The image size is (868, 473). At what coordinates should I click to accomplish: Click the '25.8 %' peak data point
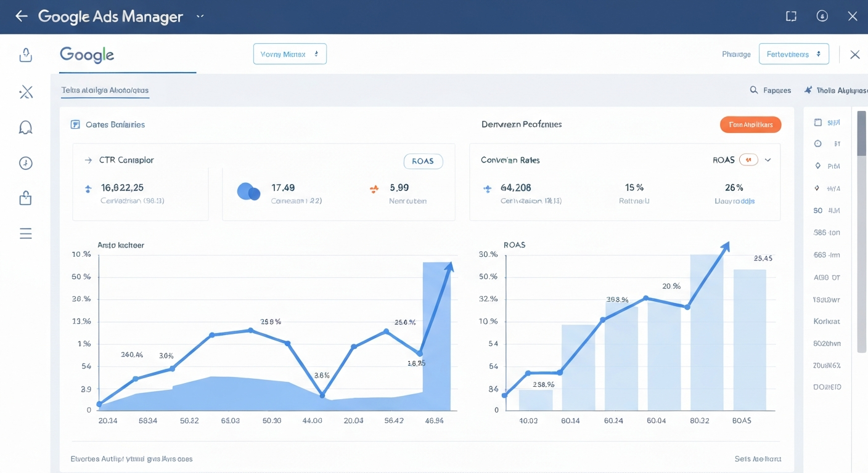(251, 331)
